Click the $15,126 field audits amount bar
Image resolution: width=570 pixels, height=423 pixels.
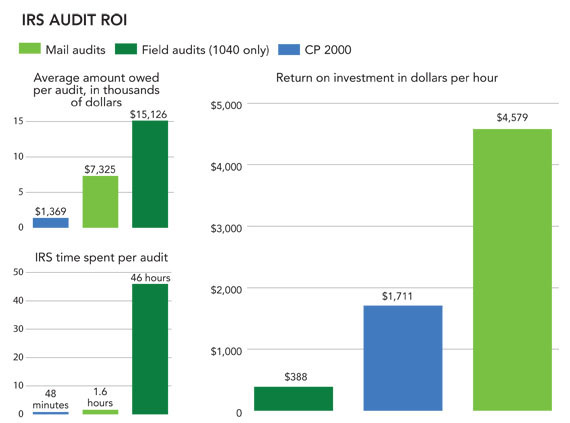point(150,174)
